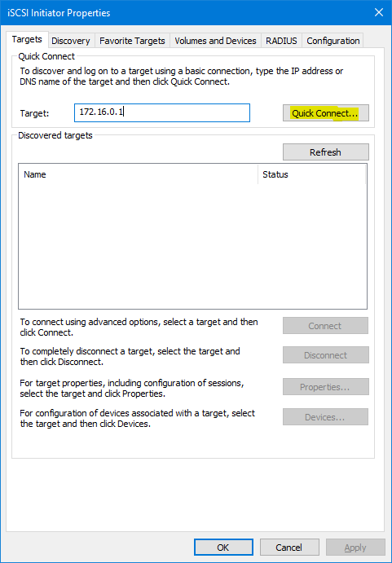Click the OK button

(x=223, y=548)
